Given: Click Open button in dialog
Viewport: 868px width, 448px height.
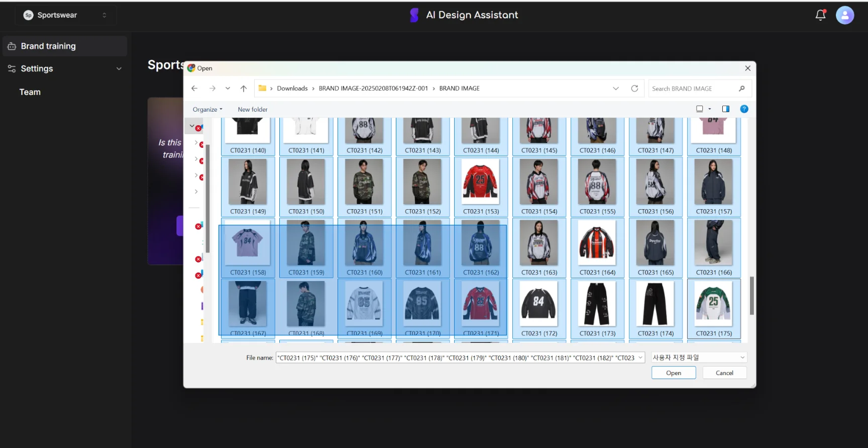Looking at the screenshot, I should (674, 373).
